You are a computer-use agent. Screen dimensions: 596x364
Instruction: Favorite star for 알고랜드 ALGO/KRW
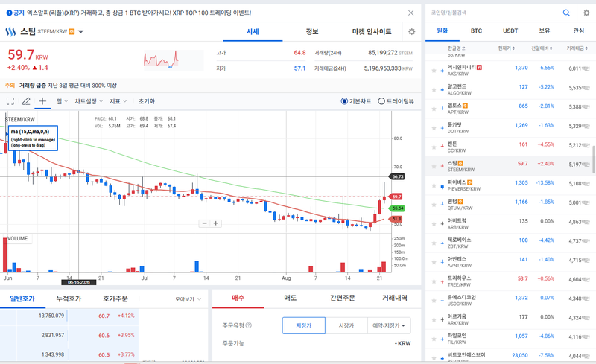pyautogui.click(x=434, y=89)
